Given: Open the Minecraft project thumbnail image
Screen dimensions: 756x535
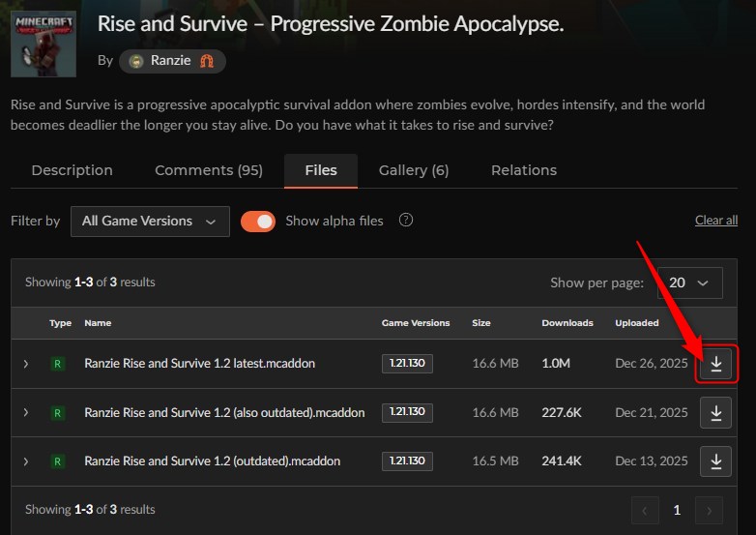Looking at the screenshot, I should tap(44, 44).
